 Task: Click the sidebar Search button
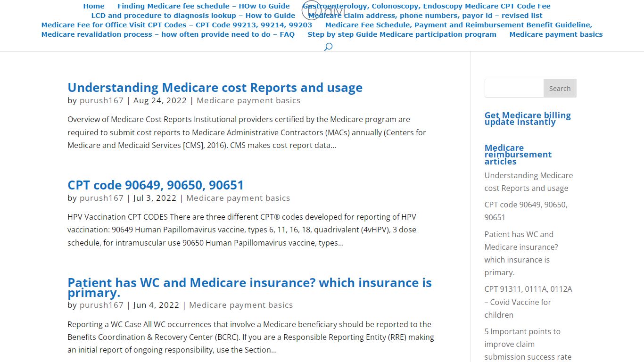560,88
